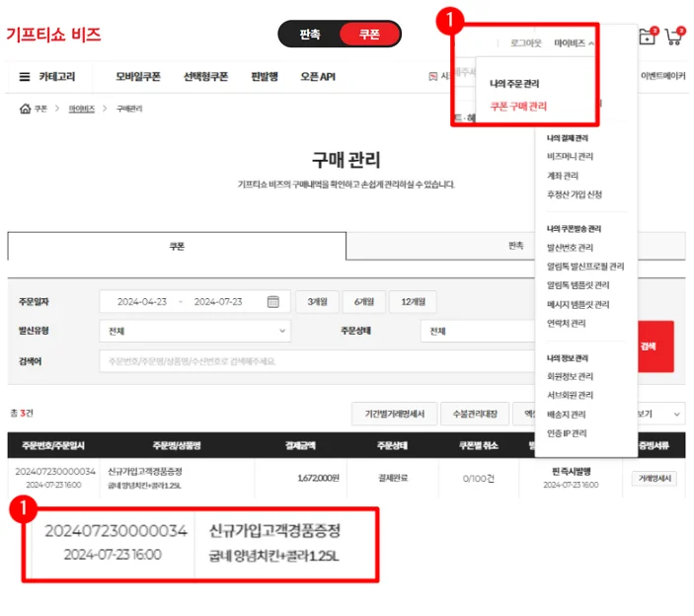The width and height of the screenshot is (694, 616).
Task: Select 알림톡 발신프로필 관리 menu entry
Action: (585, 267)
